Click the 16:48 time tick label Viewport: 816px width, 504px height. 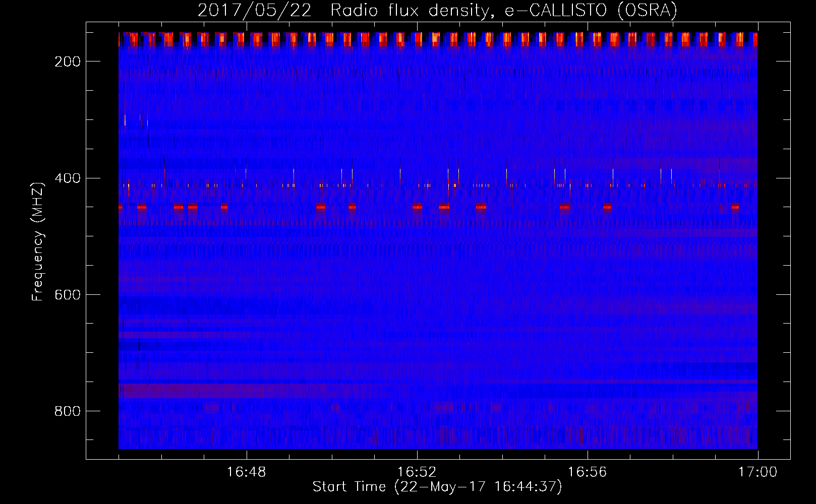click(x=247, y=472)
